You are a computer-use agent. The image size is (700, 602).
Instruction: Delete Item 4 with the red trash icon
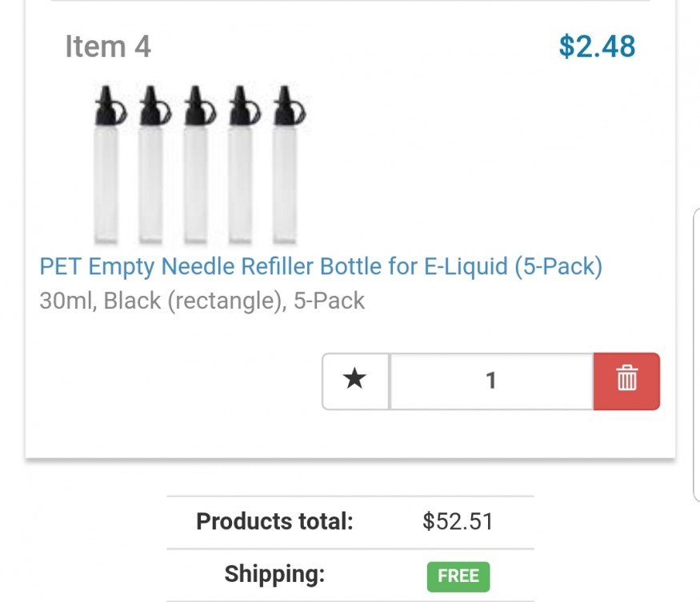(x=626, y=381)
